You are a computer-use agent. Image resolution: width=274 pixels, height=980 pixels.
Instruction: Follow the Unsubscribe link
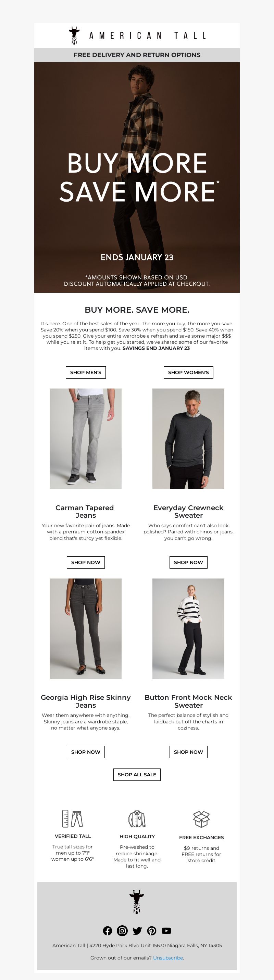click(168, 957)
